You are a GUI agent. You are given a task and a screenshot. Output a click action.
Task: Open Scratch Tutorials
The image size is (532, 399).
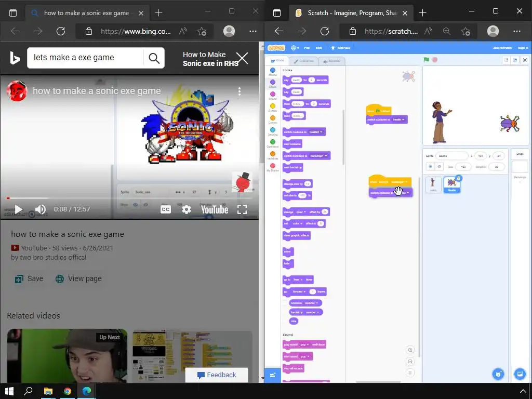pyautogui.click(x=341, y=48)
